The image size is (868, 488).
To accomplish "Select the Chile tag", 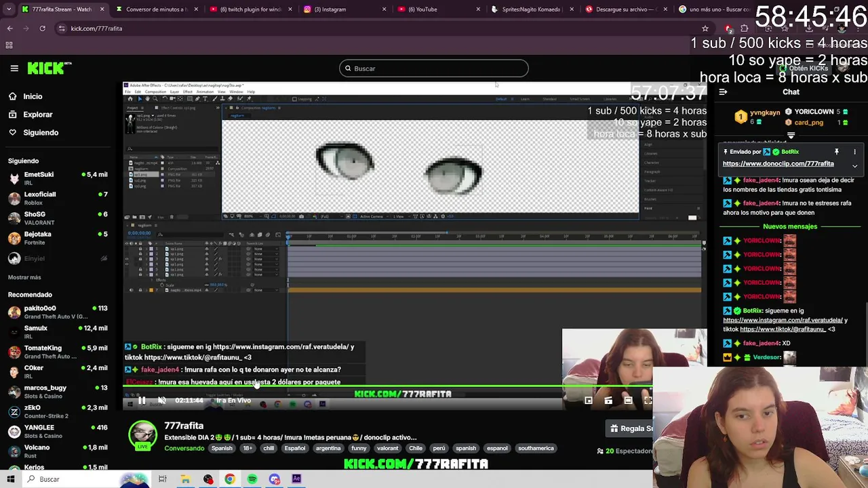I will [x=416, y=448].
